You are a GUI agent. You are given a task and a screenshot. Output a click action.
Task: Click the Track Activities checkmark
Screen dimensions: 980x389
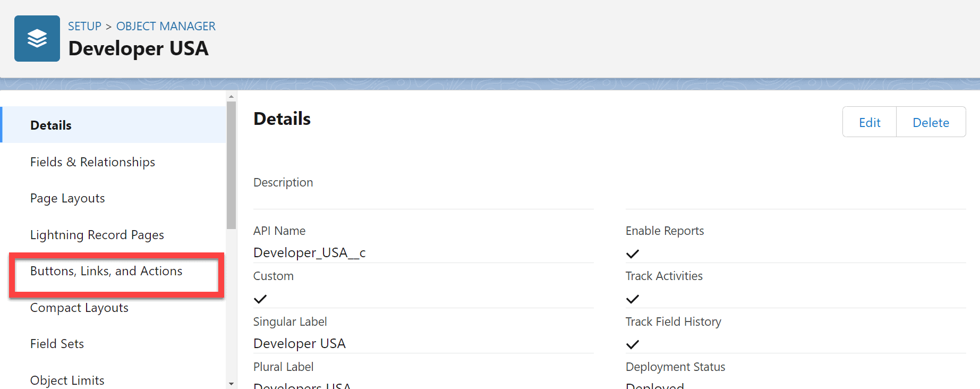coord(632,299)
